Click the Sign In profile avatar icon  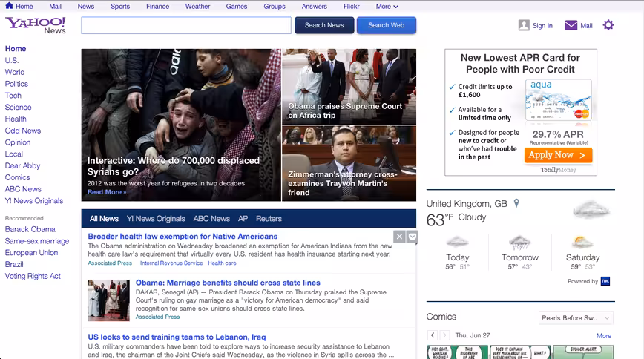pyautogui.click(x=524, y=25)
